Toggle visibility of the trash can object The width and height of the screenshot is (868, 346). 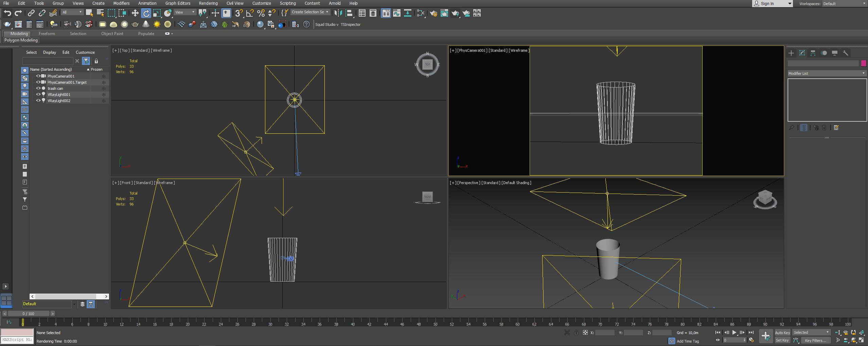[x=38, y=88]
